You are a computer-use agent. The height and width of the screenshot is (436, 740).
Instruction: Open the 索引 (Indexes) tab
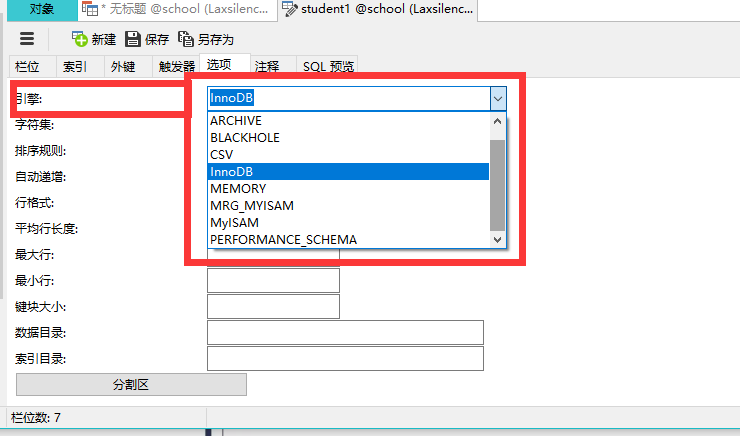[75, 67]
